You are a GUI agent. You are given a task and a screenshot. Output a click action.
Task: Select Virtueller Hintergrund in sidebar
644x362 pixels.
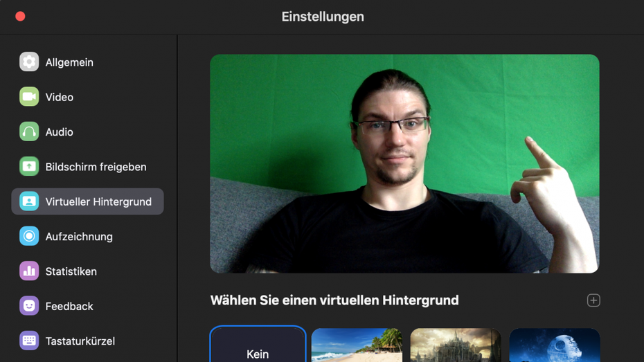(x=87, y=201)
